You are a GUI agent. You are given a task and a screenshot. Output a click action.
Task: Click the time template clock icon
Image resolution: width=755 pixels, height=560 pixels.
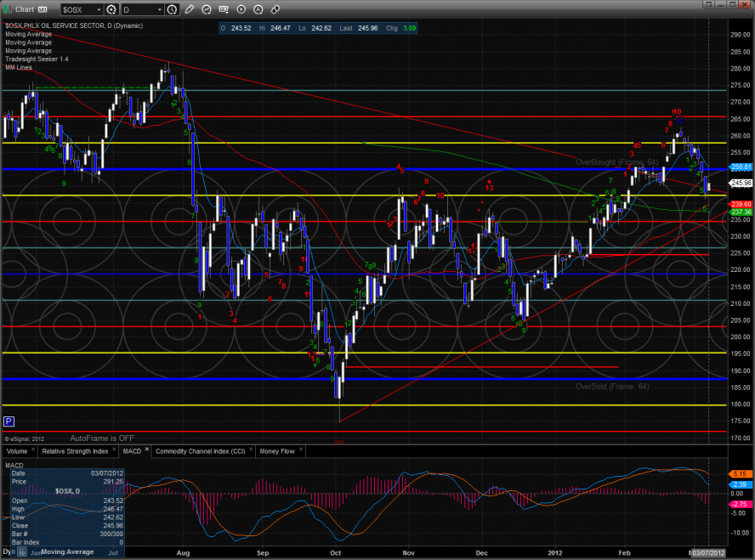click(173, 9)
